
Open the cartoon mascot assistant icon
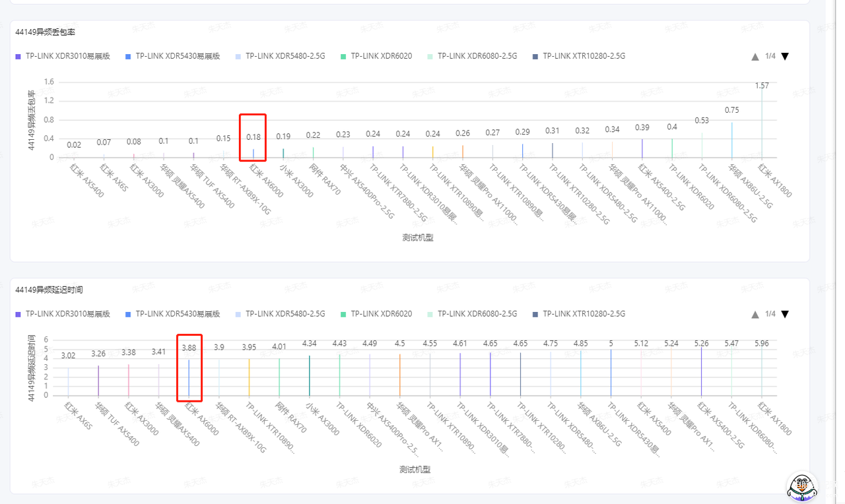802,487
